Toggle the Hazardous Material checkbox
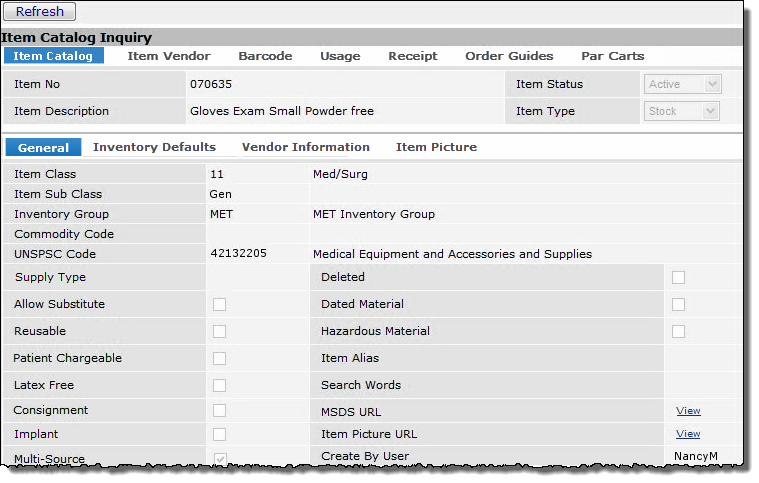The height and width of the screenshot is (483, 759). 678,332
